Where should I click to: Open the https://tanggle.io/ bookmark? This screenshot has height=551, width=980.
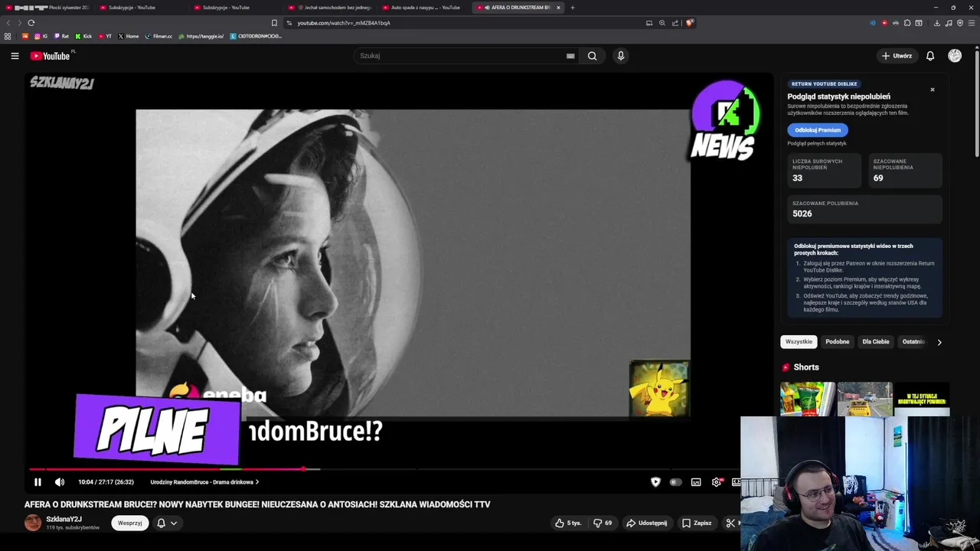coord(201,36)
